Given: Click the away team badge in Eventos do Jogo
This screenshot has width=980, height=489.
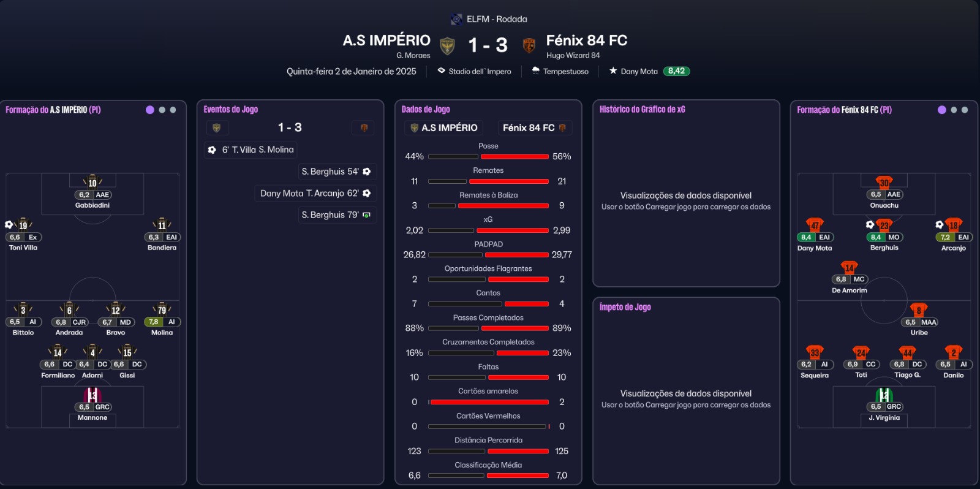Looking at the screenshot, I should click(364, 127).
